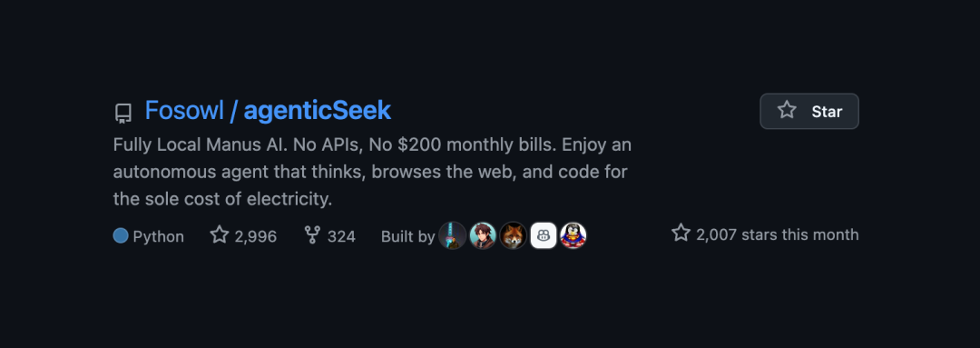
Task: Click the blue Python language color dot
Action: (121, 236)
